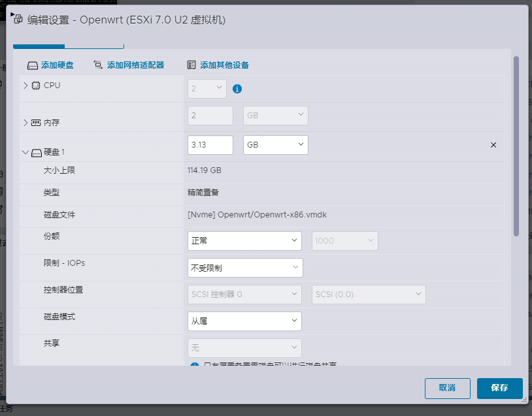Open the SCSI 控制器 0 dropdown

point(244,295)
